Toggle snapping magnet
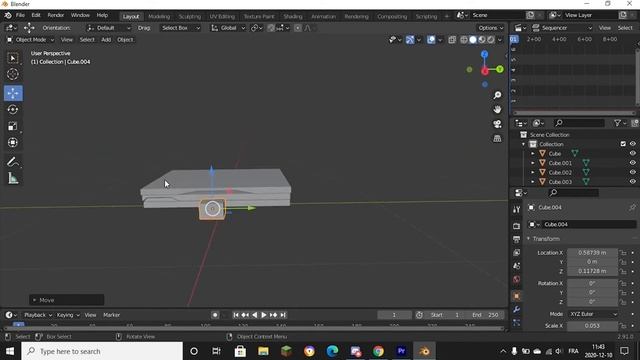The image size is (640, 360). tap(271, 28)
